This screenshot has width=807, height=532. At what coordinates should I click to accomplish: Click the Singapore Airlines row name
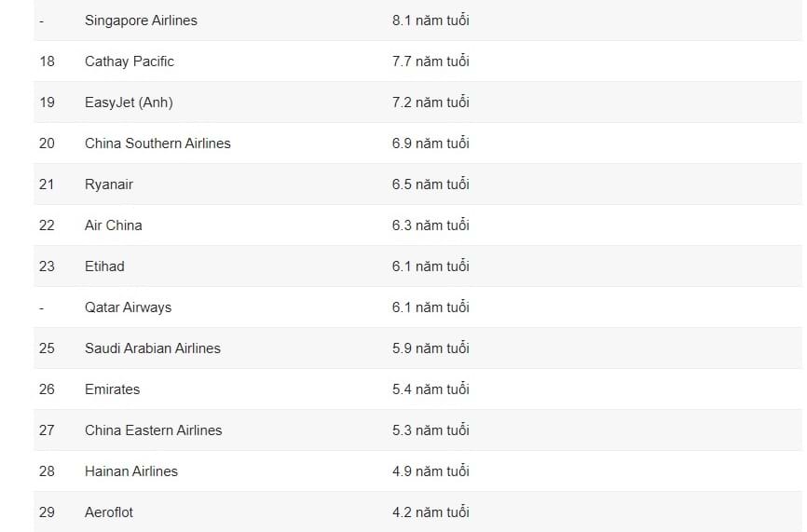141,20
